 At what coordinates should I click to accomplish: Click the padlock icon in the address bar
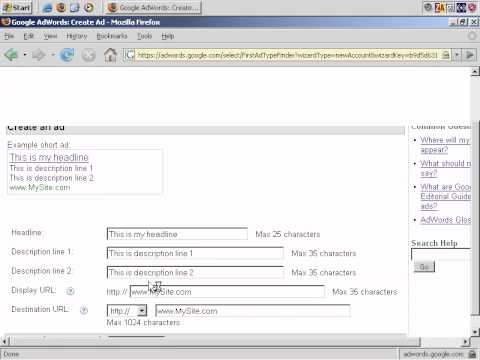click(x=445, y=55)
